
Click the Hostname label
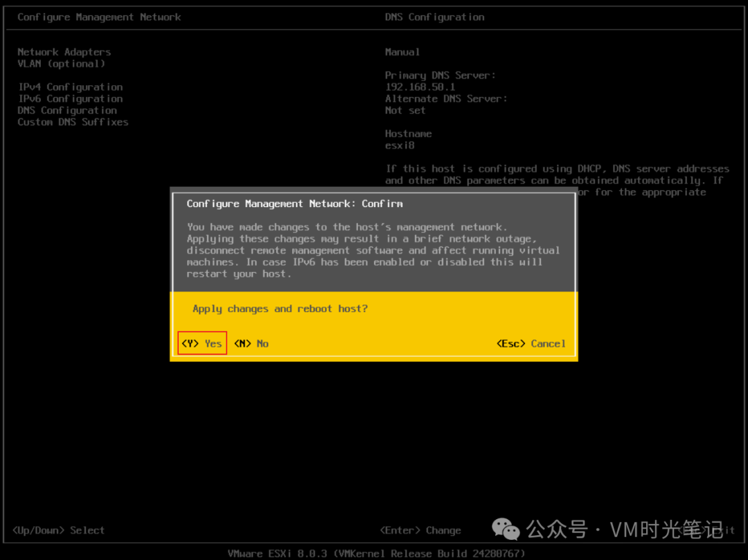(x=409, y=134)
